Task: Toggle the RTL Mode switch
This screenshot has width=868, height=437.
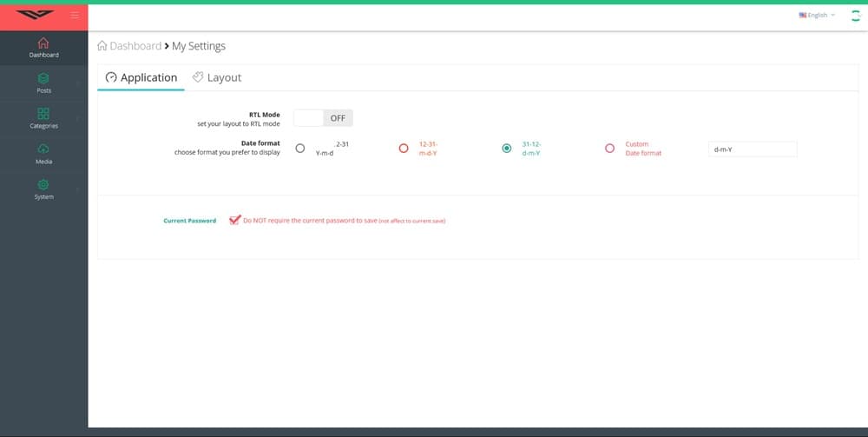Action: (323, 118)
